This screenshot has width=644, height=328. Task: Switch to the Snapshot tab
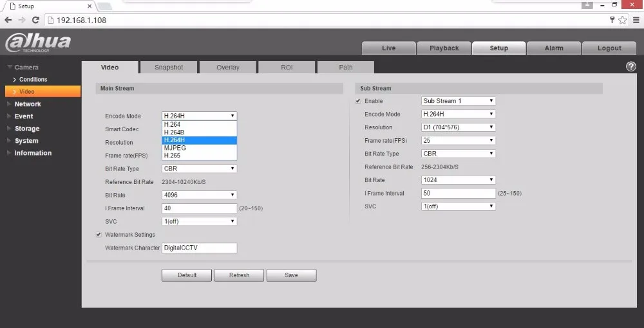click(x=169, y=68)
